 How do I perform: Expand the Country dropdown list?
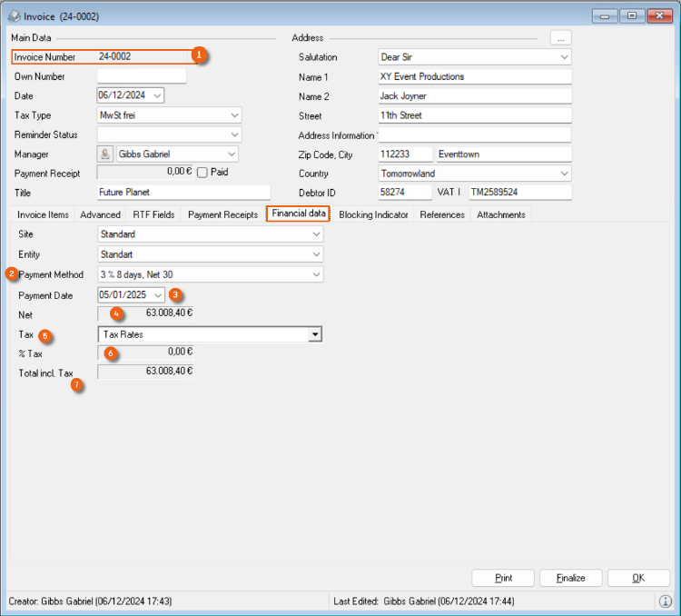click(x=564, y=174)
